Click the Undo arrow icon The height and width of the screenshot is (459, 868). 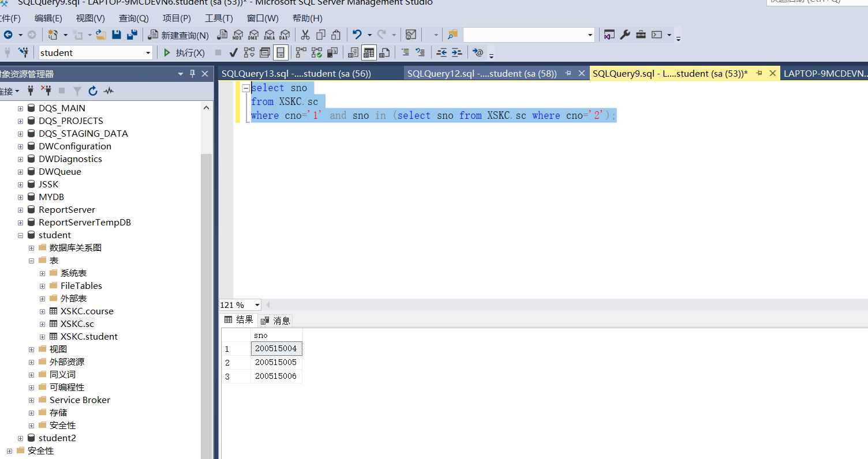[x=357, y=35]
